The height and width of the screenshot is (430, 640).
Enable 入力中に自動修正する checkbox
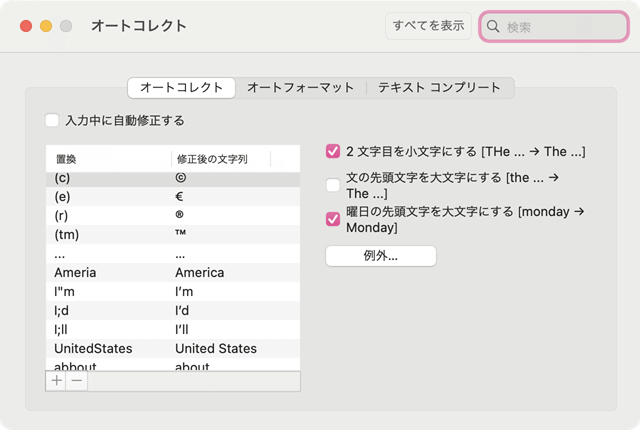tap(52, 120)
